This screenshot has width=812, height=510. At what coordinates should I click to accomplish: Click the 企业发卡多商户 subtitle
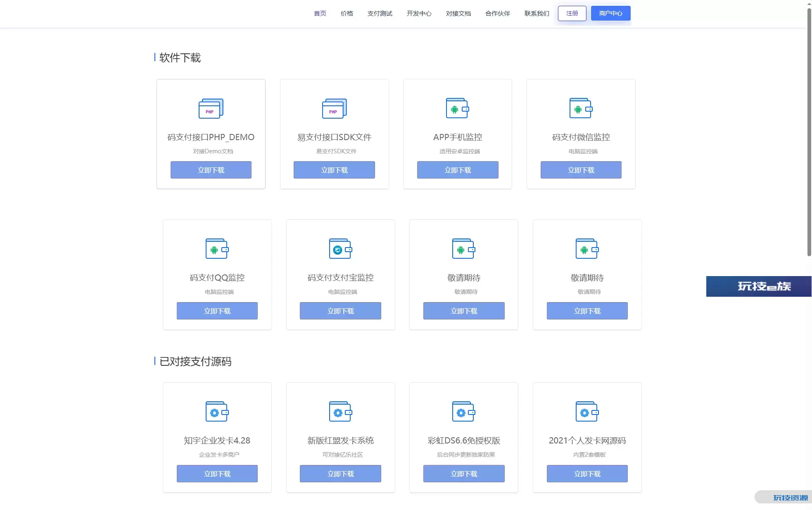[219, 455]
